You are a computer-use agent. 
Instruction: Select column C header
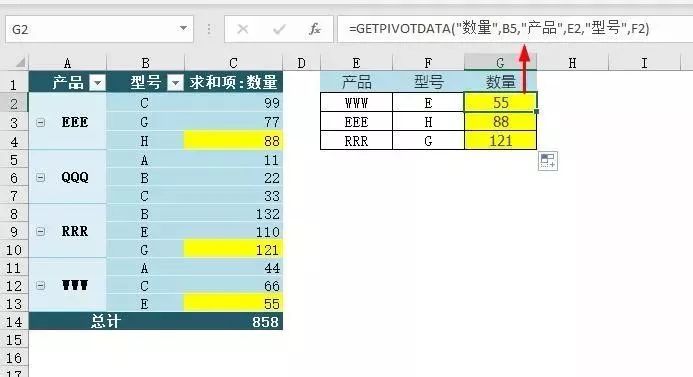(x=233, y=63)
